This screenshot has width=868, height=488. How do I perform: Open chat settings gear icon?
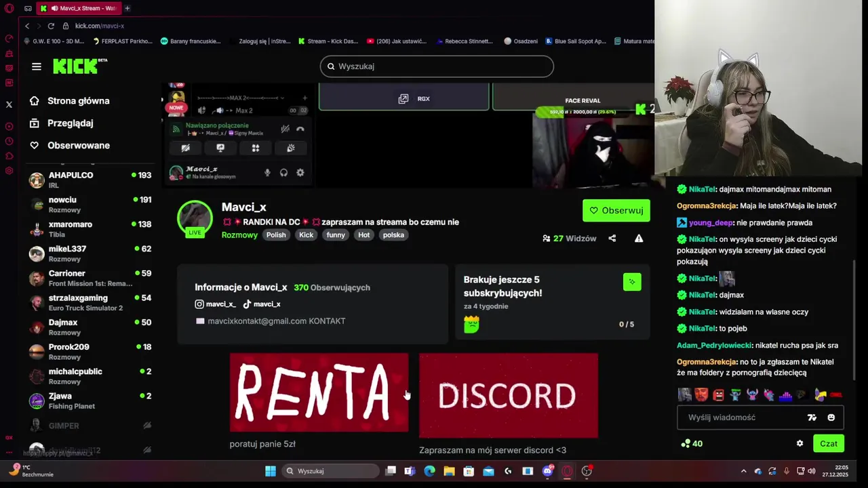[x=800, y=443]
